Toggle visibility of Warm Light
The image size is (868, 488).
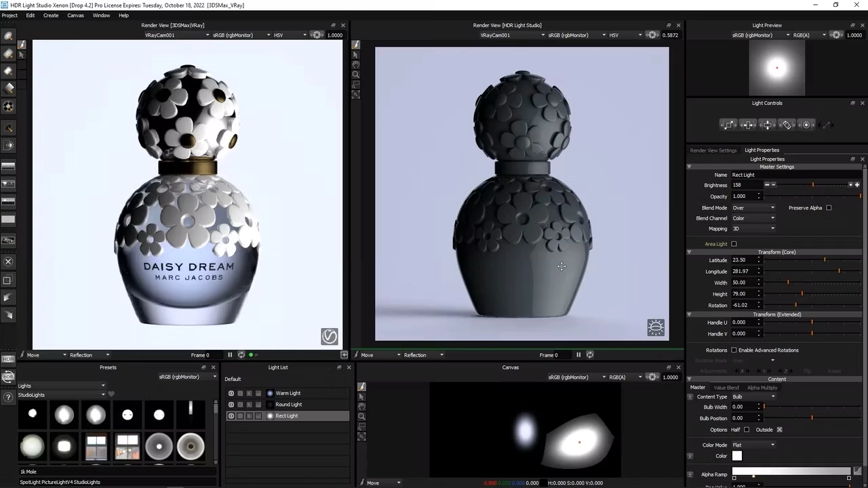point(231,393)
